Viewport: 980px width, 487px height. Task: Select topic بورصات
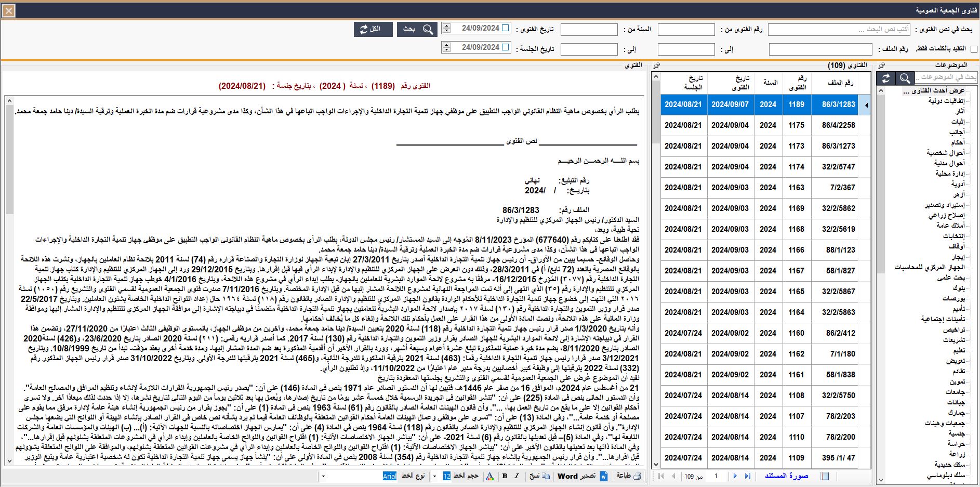[953, 298]
